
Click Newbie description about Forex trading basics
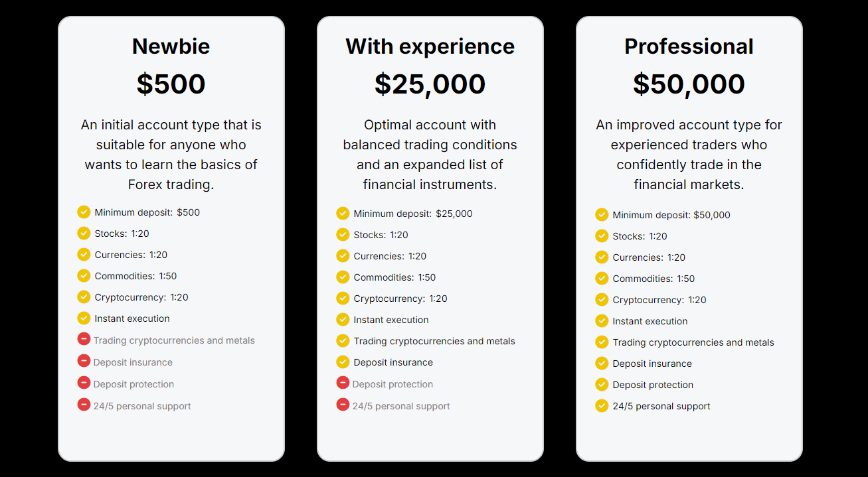click(x=171, y=155)
